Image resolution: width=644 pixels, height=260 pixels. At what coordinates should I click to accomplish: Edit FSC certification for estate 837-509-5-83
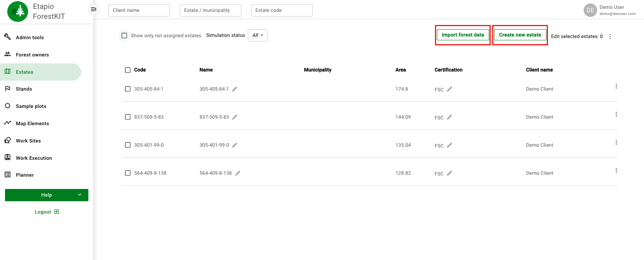(x=450, y=117)
